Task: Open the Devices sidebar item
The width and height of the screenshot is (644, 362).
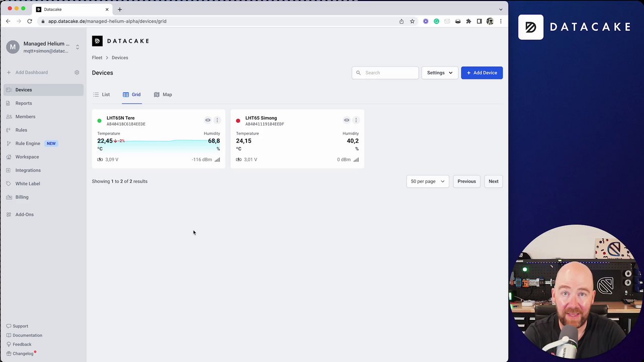Action: pos(44,89)
